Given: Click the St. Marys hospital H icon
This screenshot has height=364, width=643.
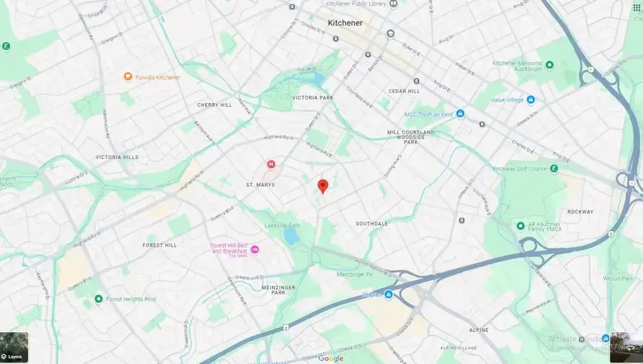Looking at the screenshot, I should pos(271,164).
